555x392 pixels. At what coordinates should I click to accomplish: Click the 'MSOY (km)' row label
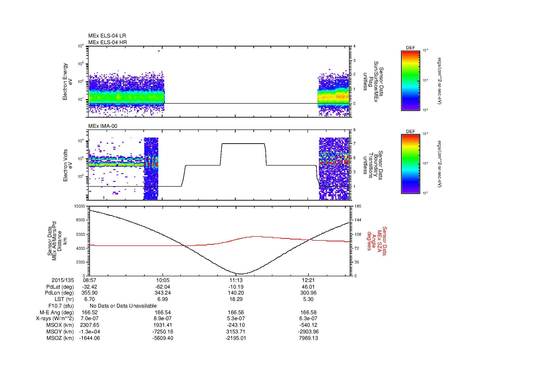pos(60,332)
